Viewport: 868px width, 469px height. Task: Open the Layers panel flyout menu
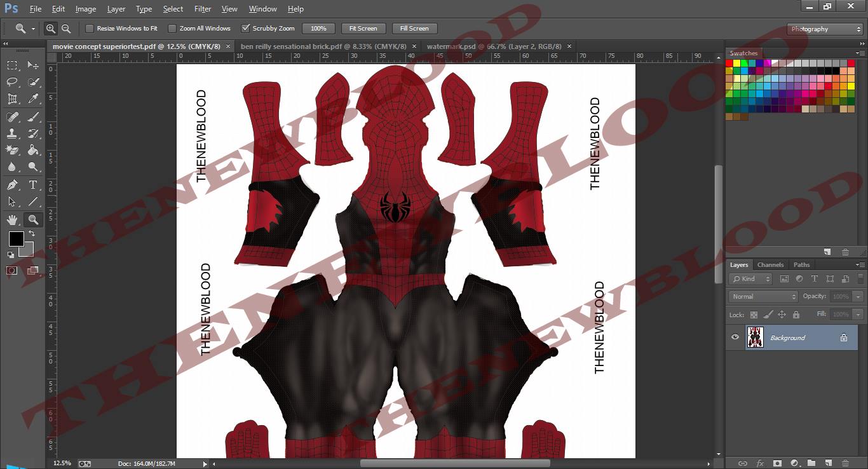[860, 265]
